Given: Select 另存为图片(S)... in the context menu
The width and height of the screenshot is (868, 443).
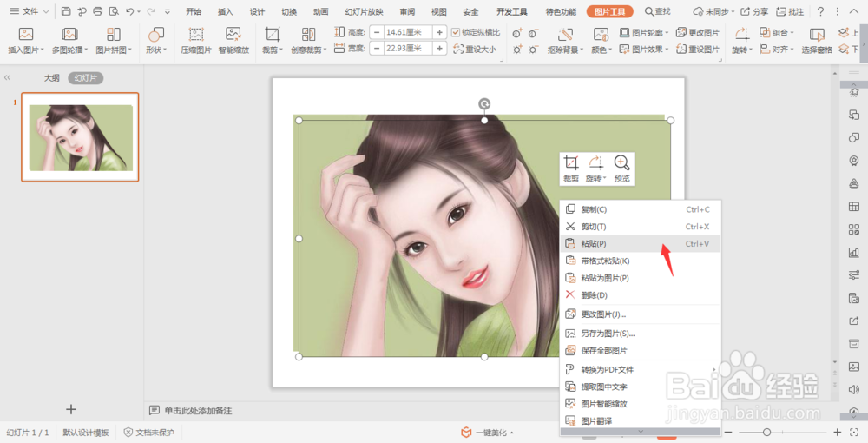Looking at the screenshot, I should [641, 334].
